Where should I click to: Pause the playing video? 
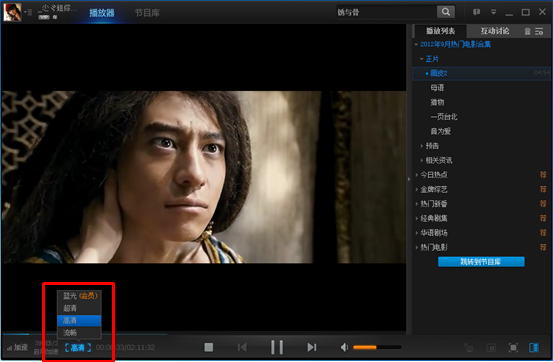tap(277, 347)
